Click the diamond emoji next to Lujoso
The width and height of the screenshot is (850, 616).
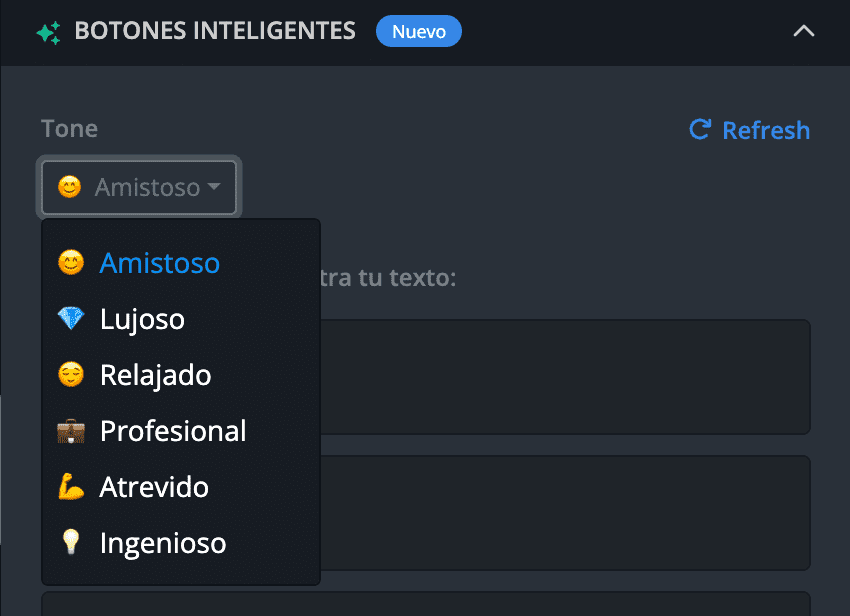pyautogui.click(x=71, y=318)
